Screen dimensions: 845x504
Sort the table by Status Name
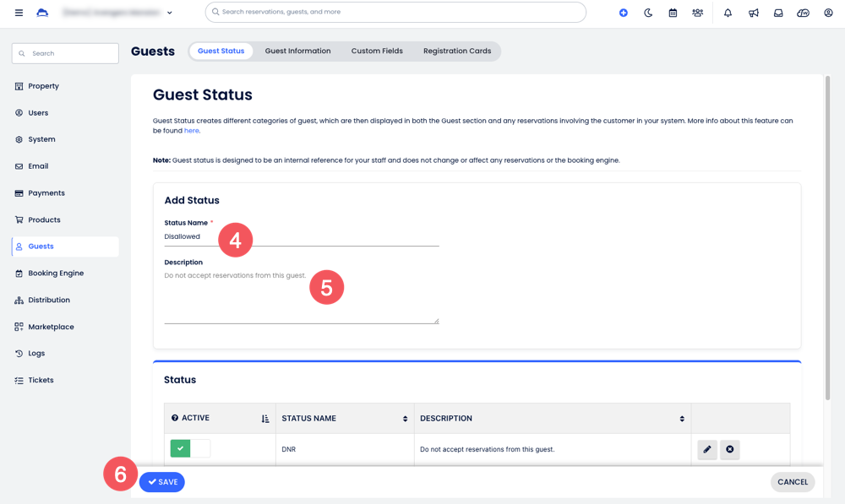point(405,419)
